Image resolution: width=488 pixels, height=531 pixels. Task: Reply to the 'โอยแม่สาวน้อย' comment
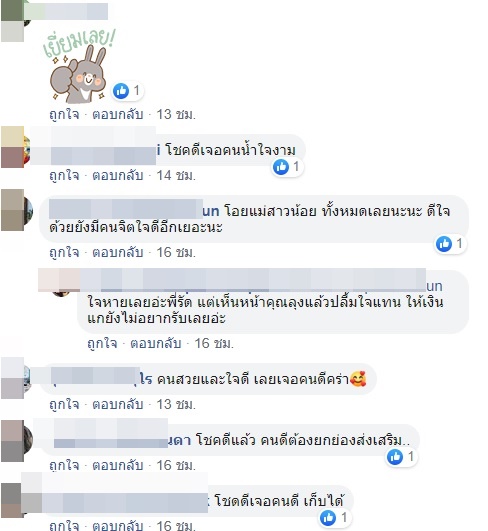point(118,252)
